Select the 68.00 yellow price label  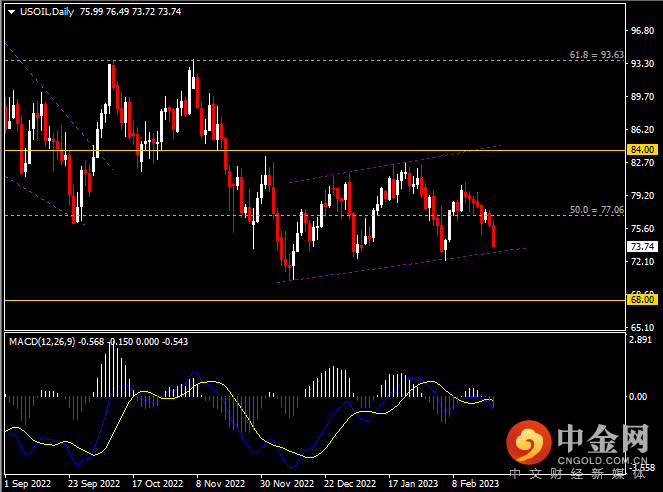pyautogui.click(x=641, y=299)
